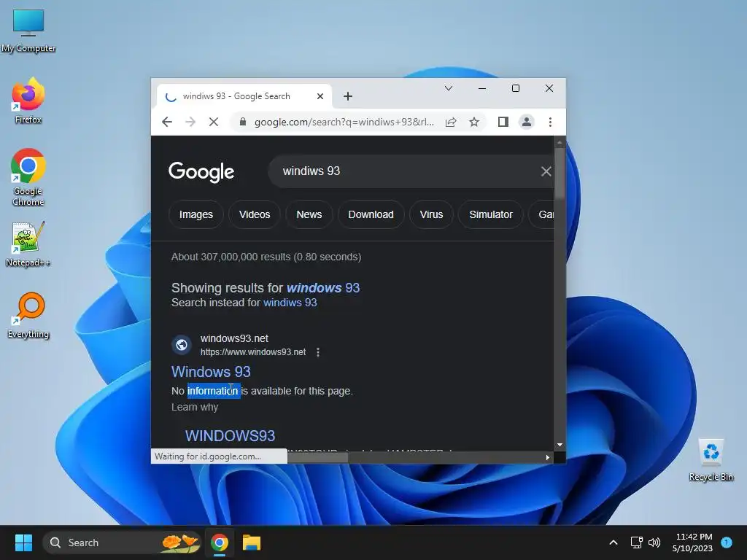Click the horizontal scrollbar thumb
The image size is (747, 560).
(317, 457)
